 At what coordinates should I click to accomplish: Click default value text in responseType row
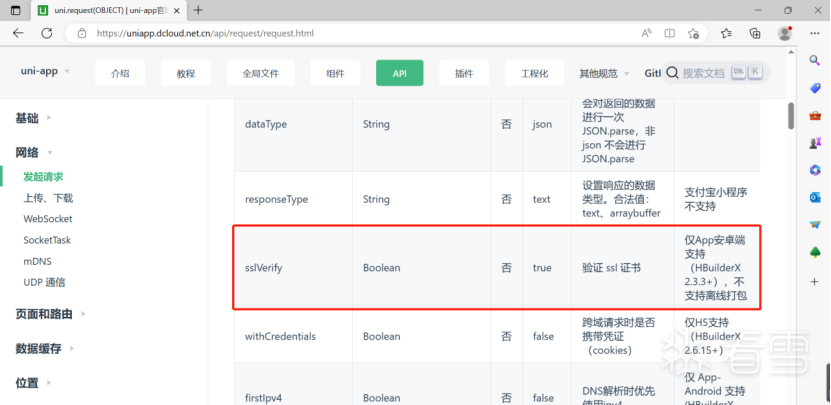click(x=542, y=199)
